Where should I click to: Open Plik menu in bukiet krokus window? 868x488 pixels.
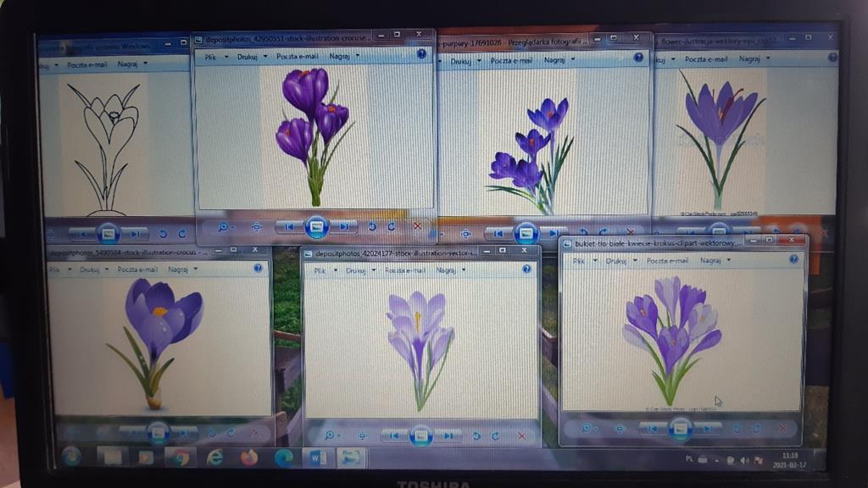581,261
